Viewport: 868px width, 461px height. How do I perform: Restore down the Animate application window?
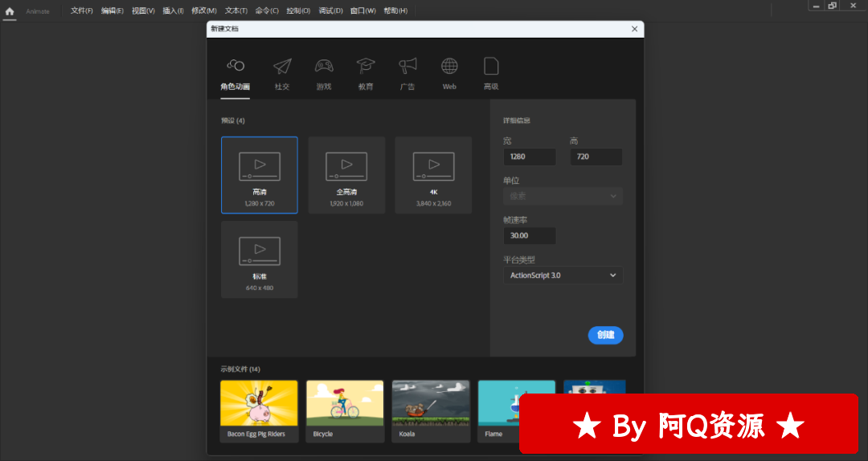tap(832, 6)
